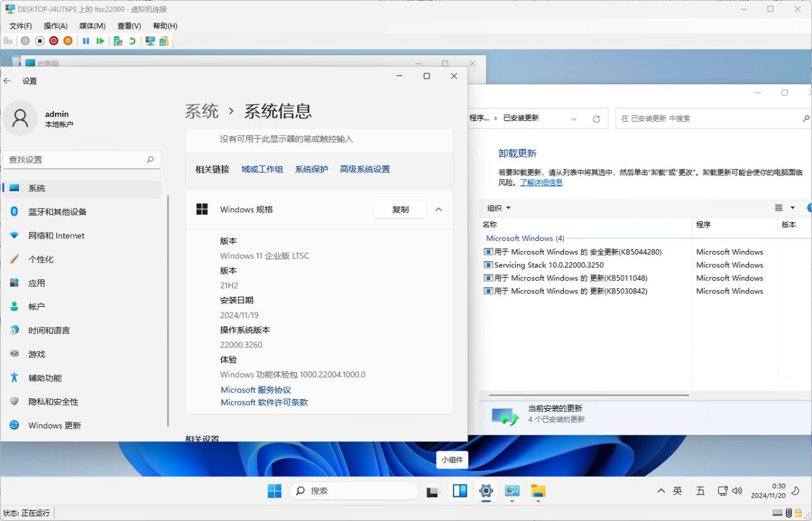Click the orange Save state toolbar icon
The image size is (812, 521).
(x=68, y=41)
